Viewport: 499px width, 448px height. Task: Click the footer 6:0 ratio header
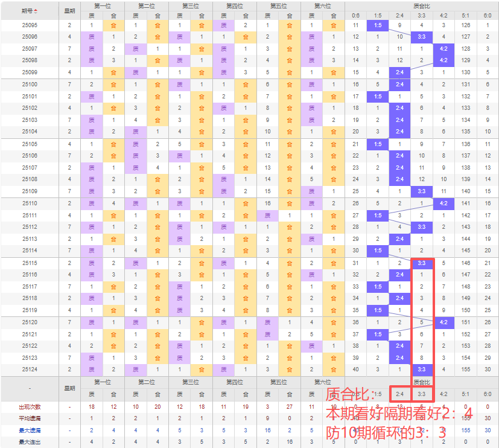488,394
